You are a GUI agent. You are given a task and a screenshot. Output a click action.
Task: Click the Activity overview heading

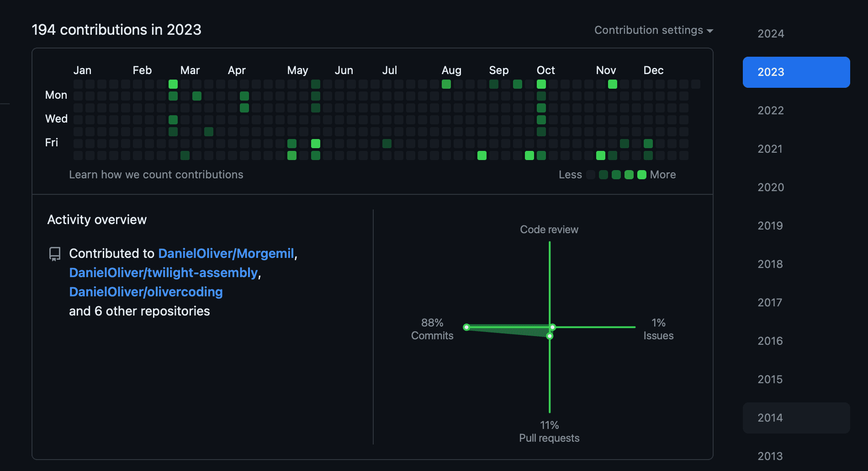97,220
